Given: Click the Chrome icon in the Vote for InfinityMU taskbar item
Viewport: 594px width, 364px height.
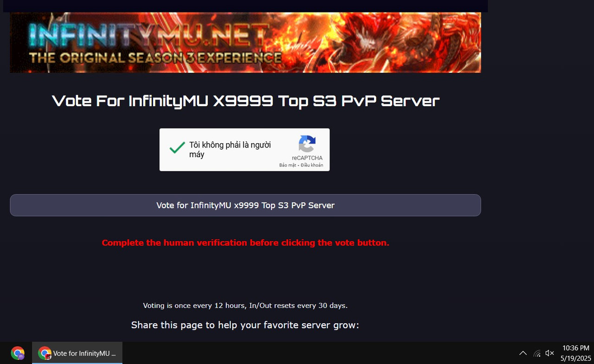Looking at the screenshot, I should (45, 353).
